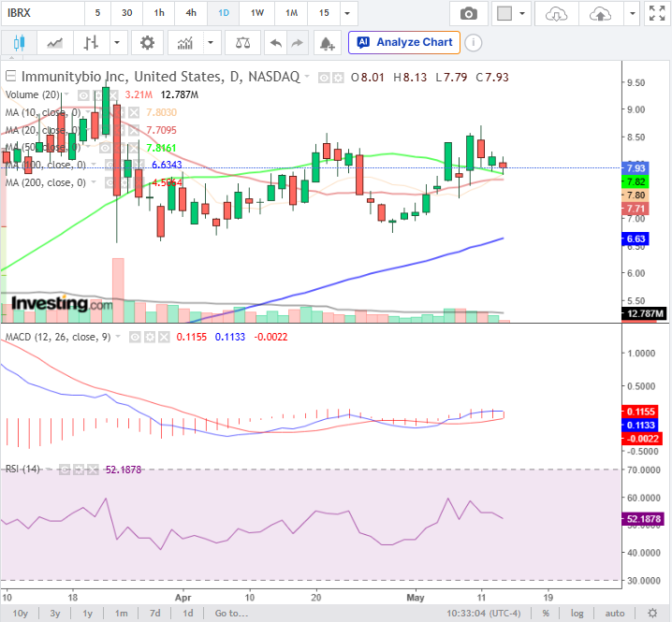This screenshot has width=672, height=622.
Task: Open Go to... date picker
Action: point(231,613)
